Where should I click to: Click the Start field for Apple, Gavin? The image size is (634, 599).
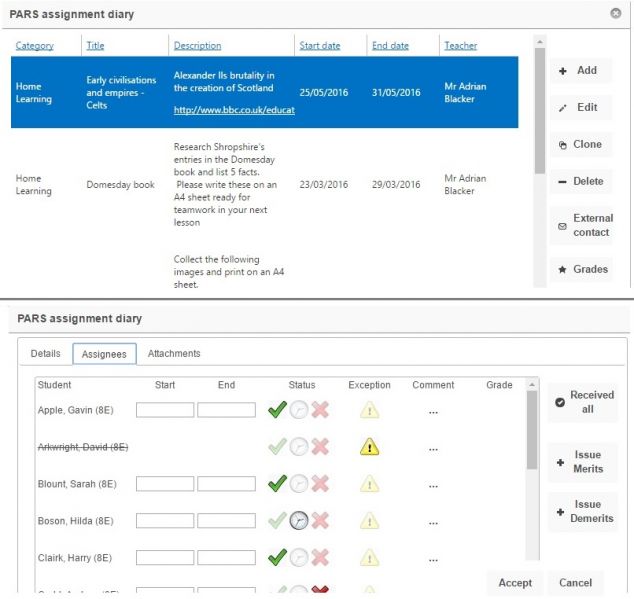pos(165,410)
